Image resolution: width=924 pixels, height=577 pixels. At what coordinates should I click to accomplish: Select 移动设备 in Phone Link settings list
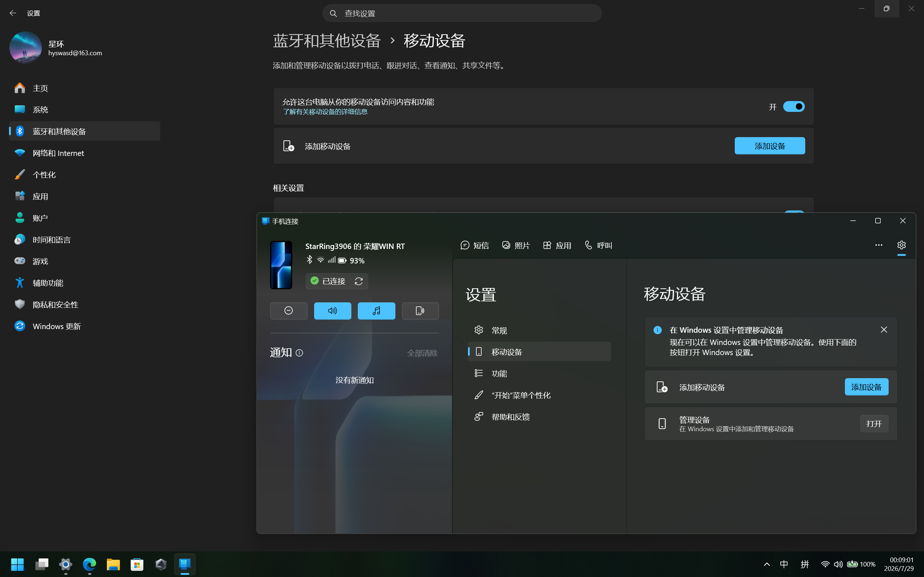coord(539,352)
